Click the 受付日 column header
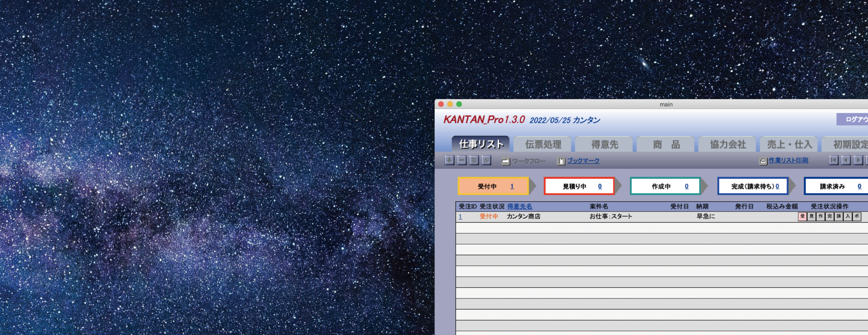Viewport: 868px width, 335px height. tap(679, 207)
